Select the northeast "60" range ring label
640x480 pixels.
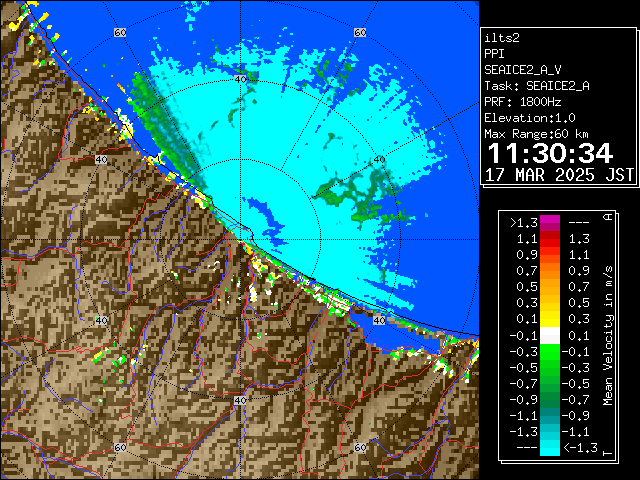point(360,32)
